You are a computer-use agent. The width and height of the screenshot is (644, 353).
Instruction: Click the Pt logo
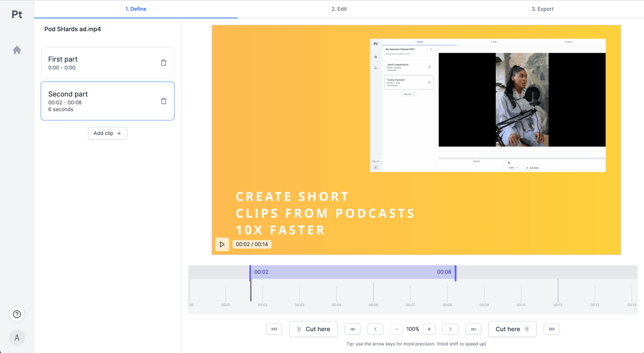click(x=17, y=14)
